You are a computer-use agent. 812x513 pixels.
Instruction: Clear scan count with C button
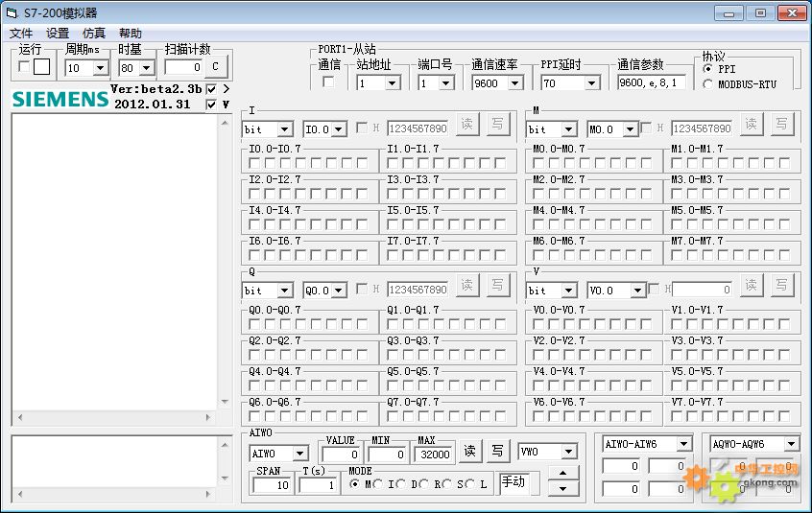click(215, 67)
